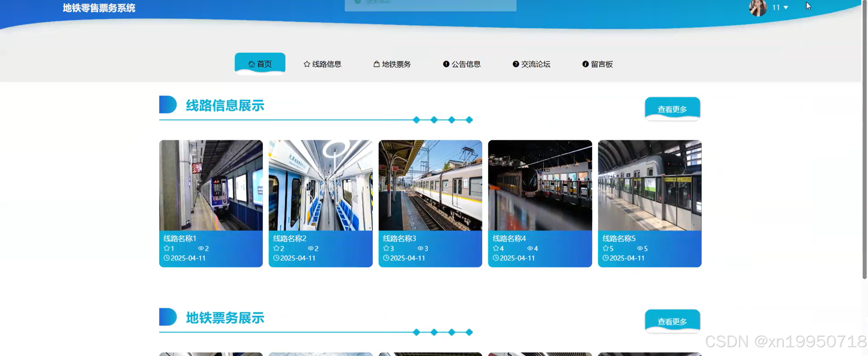Open 公告信息 menu item
This screenshot has width=868, height=356.
click(462, 64)
